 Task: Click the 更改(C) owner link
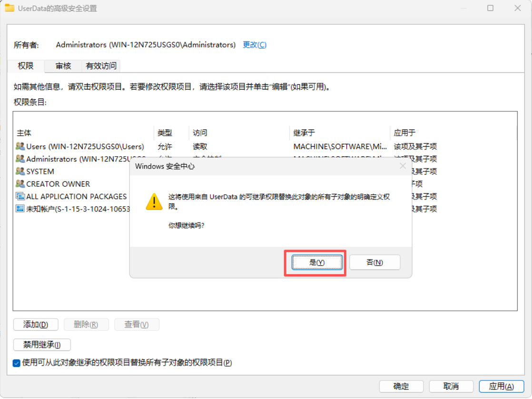pyautogui.click(x=255, y=45)
